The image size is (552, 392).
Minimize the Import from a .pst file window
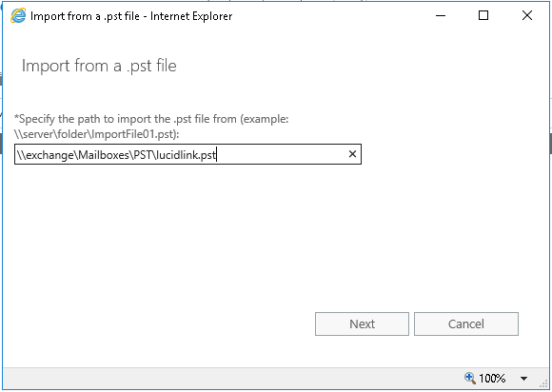pos(441,16)
